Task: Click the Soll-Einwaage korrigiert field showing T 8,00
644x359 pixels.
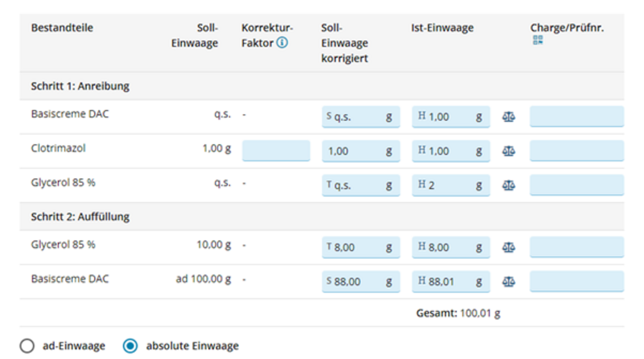Action: pyautogui.click(x=361, y=247)
